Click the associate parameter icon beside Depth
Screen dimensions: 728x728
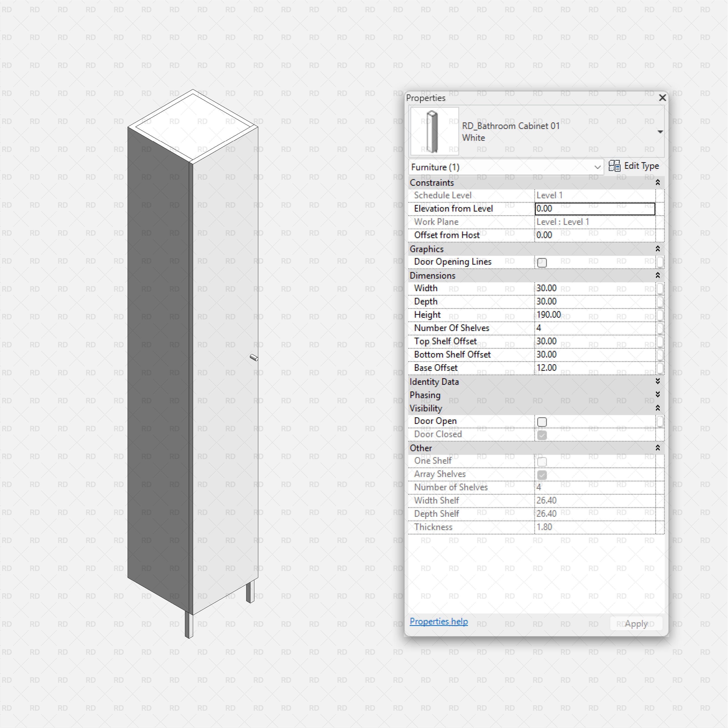(x=660, y=302)
